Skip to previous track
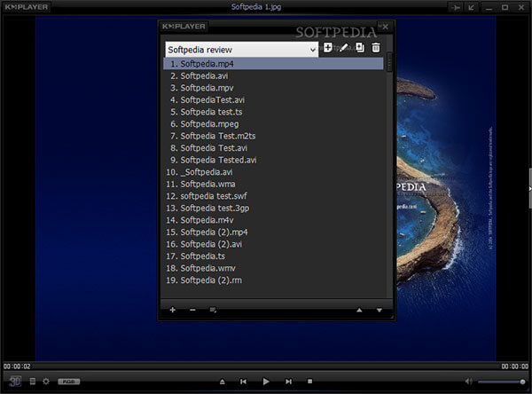This screenshot has width=532, height=394. (x=243, y=382)
